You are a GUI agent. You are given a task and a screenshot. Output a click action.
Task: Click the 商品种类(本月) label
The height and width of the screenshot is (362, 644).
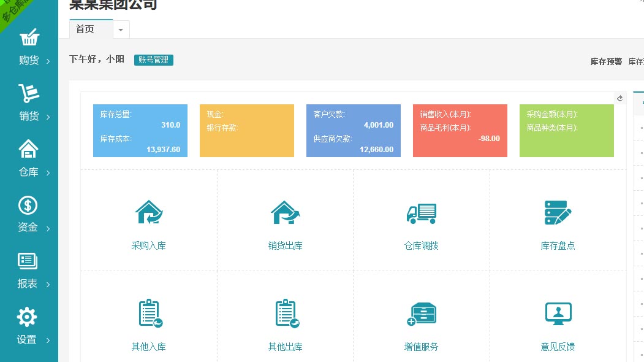tap(552, 128)
